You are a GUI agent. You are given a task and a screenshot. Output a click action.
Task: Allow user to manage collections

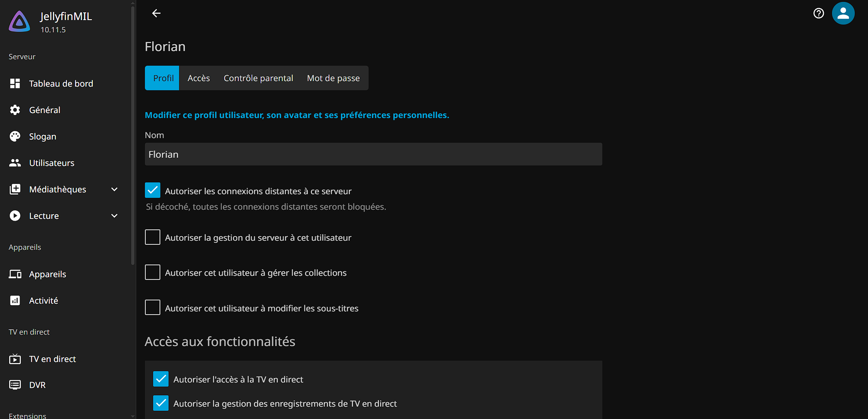pos(153,272)
